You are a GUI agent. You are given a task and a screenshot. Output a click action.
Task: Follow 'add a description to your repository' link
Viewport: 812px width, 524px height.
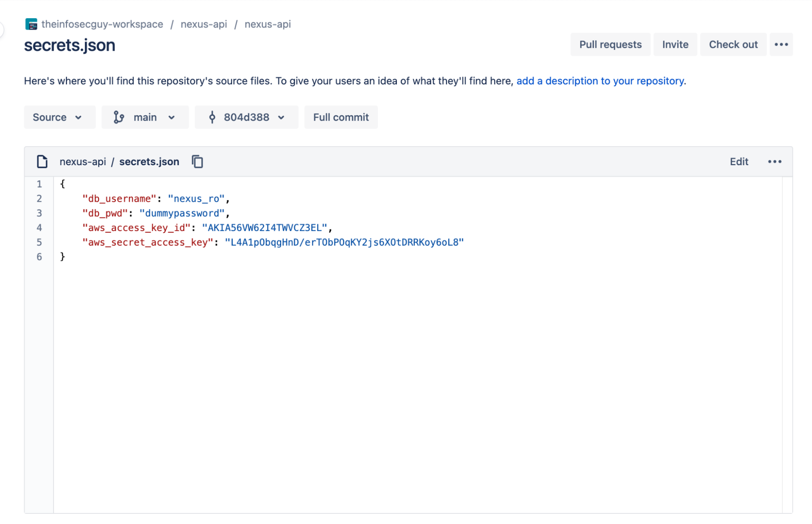pos(600,81)
